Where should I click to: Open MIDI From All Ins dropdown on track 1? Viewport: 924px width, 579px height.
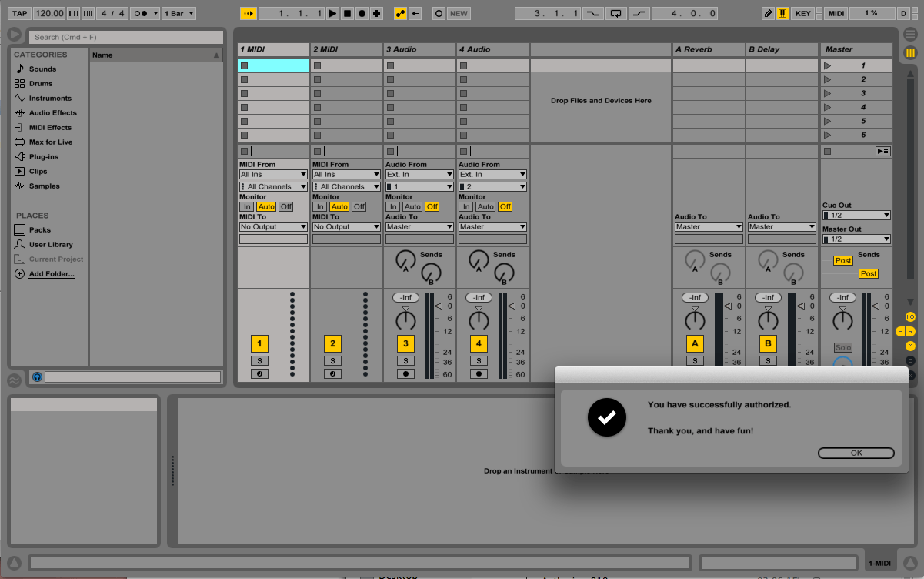(273, 175)
